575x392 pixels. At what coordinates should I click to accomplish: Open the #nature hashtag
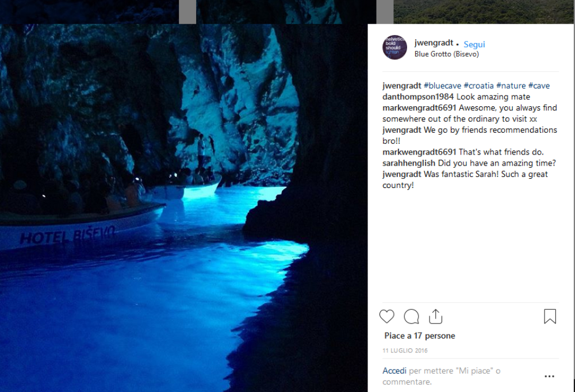click(x=511, y=86)
